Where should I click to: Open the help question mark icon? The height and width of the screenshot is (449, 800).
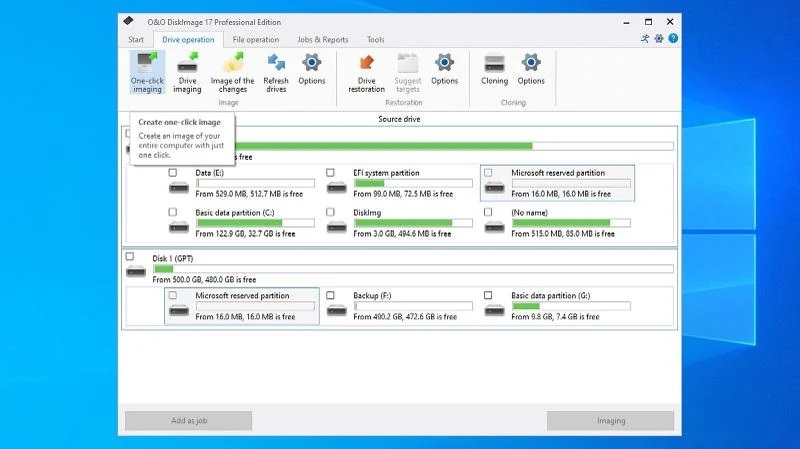point(673,38)
